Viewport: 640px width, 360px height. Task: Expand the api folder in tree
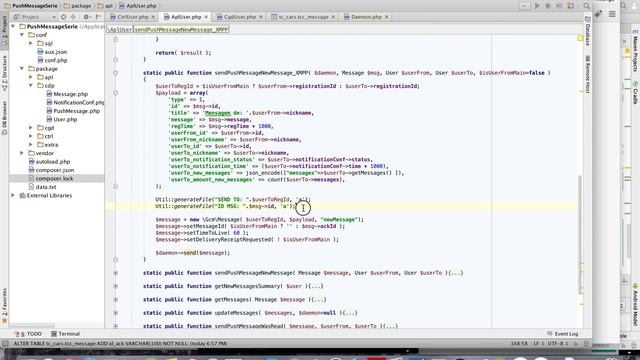click(31, 77)
